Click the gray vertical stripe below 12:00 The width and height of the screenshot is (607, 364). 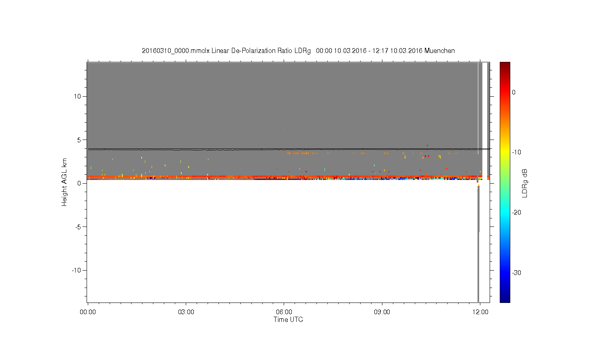pyautogui.click(x=478, y=243)
